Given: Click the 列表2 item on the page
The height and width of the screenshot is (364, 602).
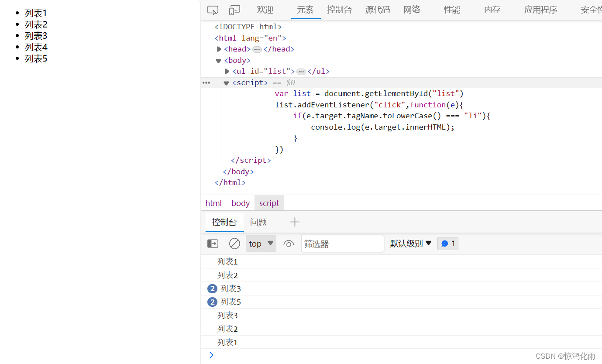Looking at the screenshot, I should pos(36,24).
